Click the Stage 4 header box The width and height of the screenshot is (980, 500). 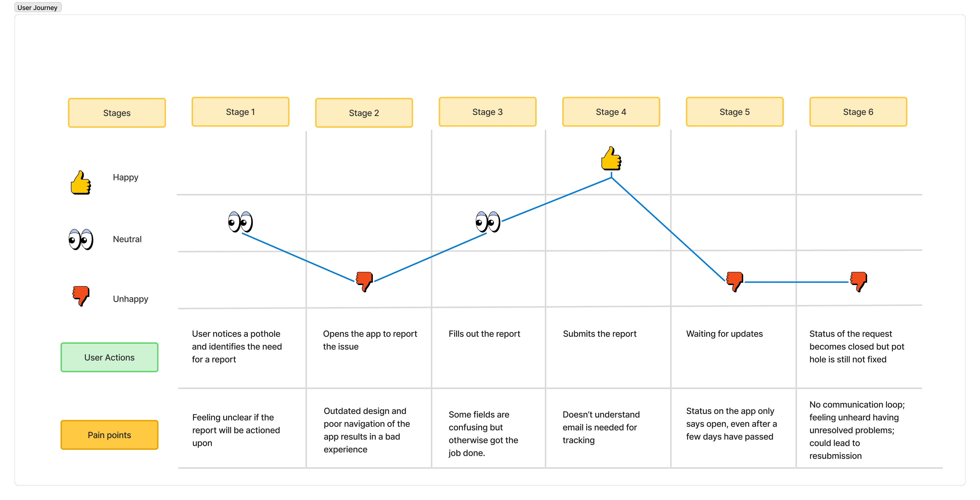611,112
